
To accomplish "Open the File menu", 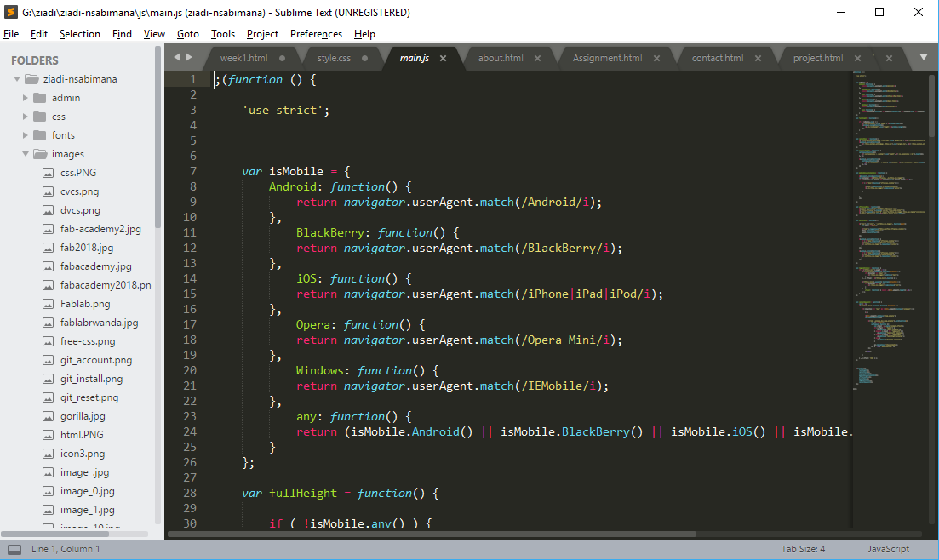I will coord(11,34).
